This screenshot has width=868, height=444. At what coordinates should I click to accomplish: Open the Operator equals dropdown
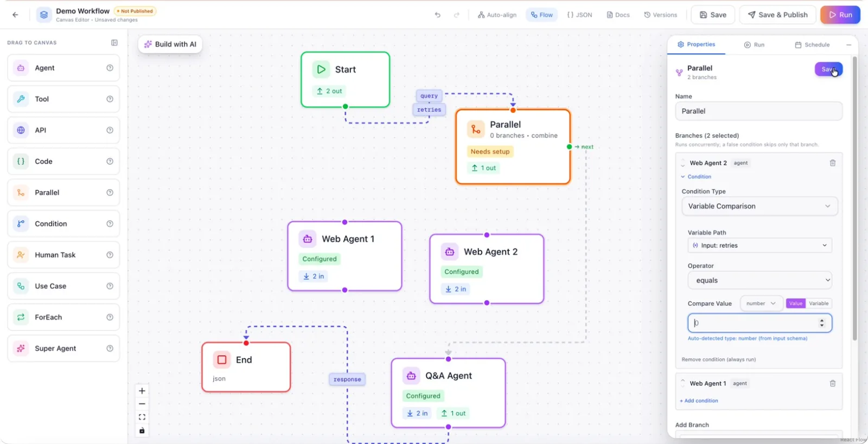click(x=759, y=280)
